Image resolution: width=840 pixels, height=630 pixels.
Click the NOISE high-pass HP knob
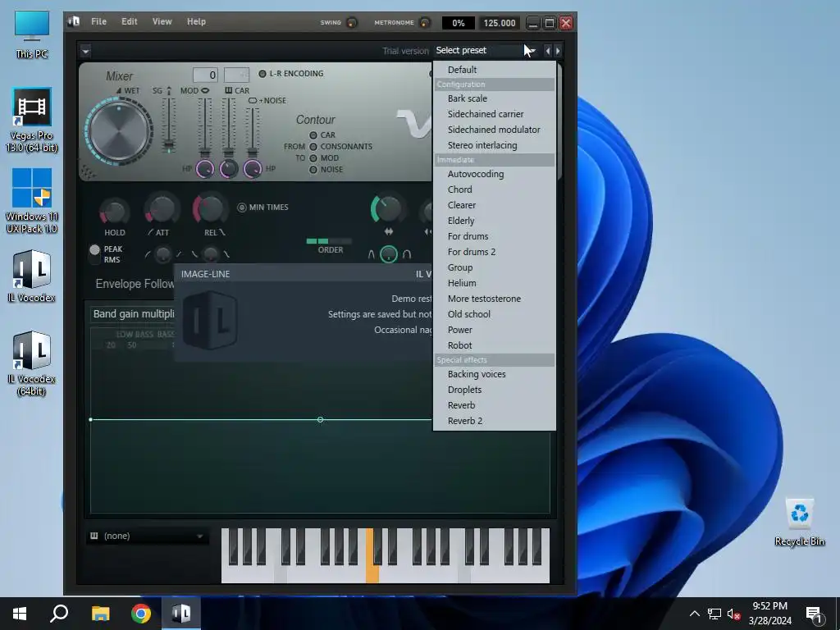coord(253,169)
